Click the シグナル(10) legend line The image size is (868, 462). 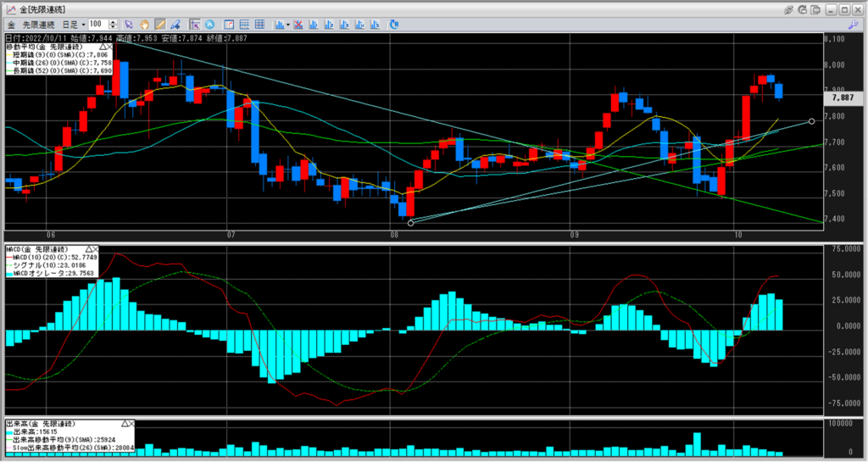47,265
